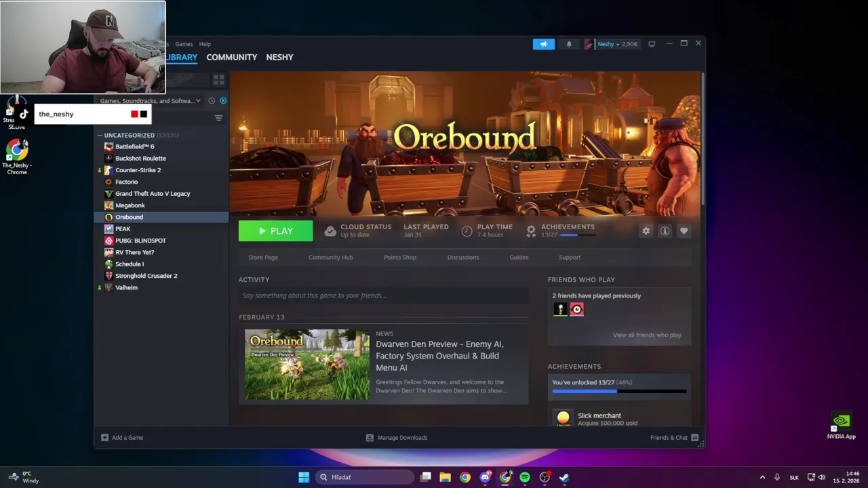Select Battlefield 6 in the library
Screen dimensions: 868x488
tap(134, 146)
